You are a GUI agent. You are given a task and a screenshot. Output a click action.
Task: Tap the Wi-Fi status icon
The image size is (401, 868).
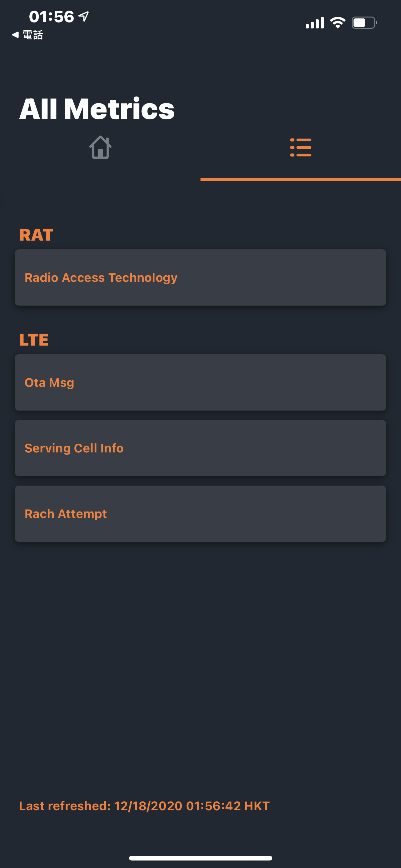pyautogui.click(x=338, y=22)
